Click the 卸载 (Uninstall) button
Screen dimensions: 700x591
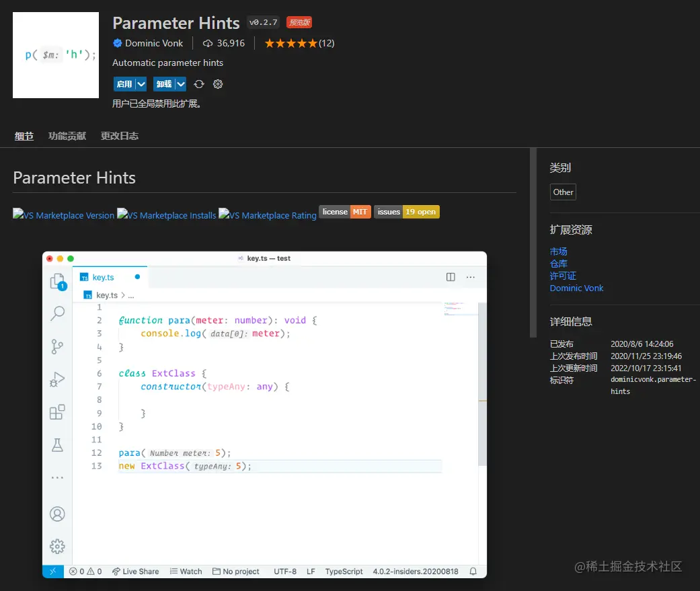pyautogui.click(x=164, y=84)
